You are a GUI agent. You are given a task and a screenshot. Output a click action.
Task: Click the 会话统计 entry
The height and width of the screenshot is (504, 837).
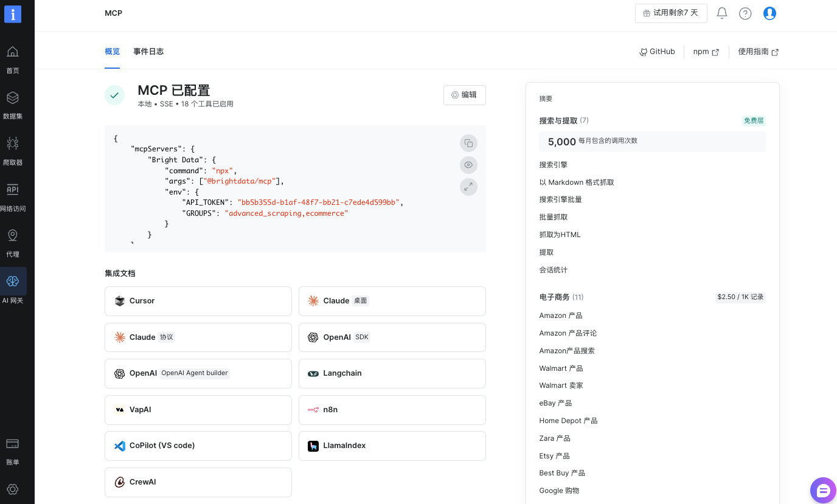click(554, 270)
